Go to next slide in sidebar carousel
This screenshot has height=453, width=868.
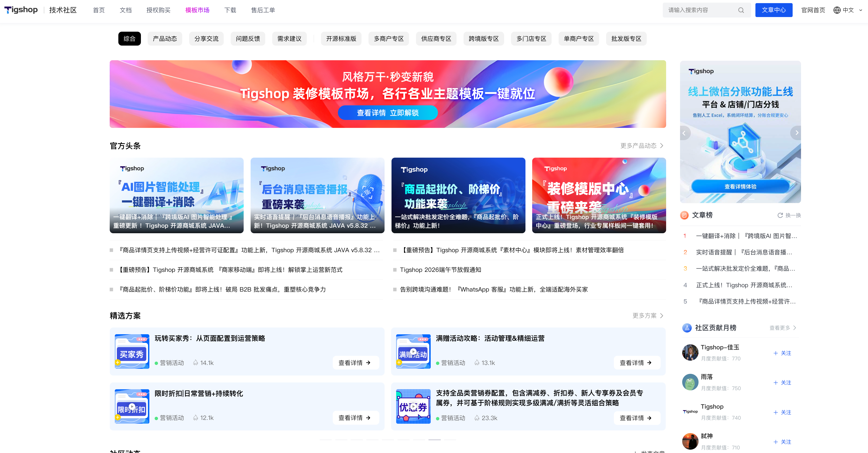[796, 133]
